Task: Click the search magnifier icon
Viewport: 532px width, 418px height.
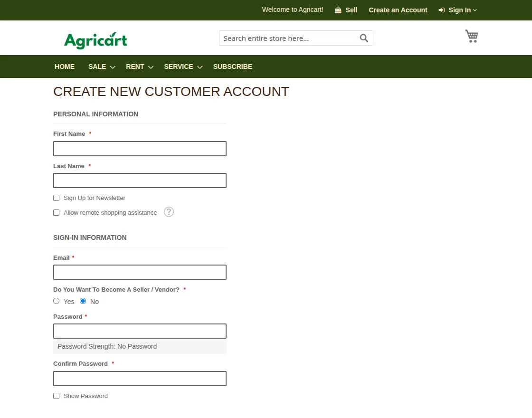Action: [363, 38]
